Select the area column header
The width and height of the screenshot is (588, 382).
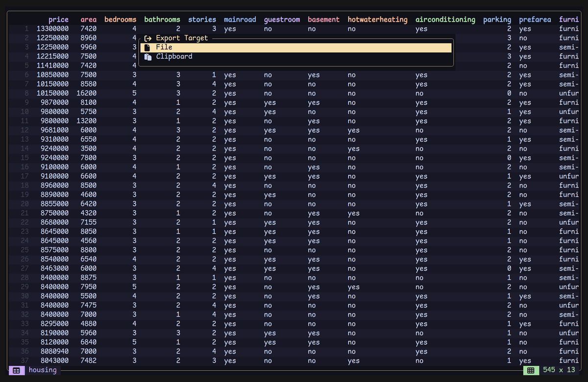coord(89,20)
